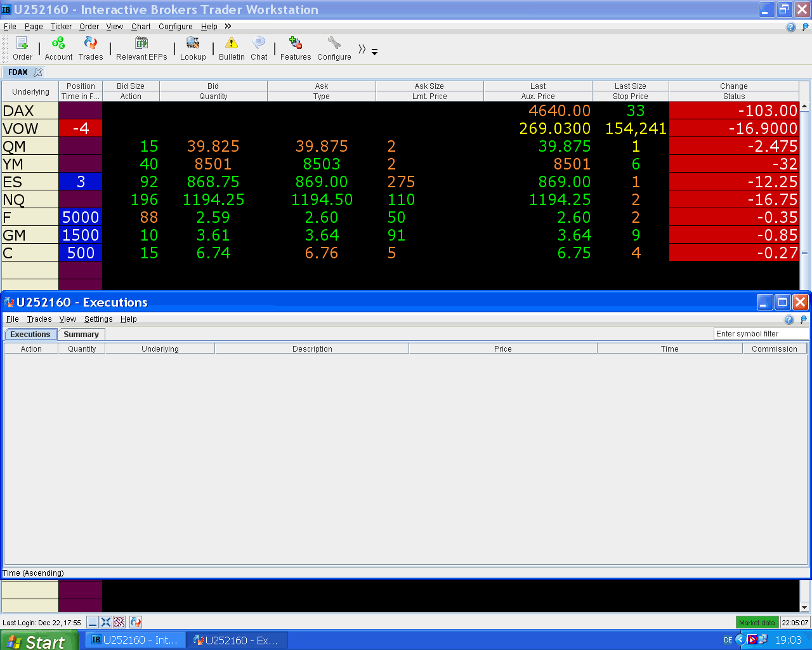This screenshot has width=812, height=650.
Task: Select the DAX underlying row
Action: coord(30,110)
